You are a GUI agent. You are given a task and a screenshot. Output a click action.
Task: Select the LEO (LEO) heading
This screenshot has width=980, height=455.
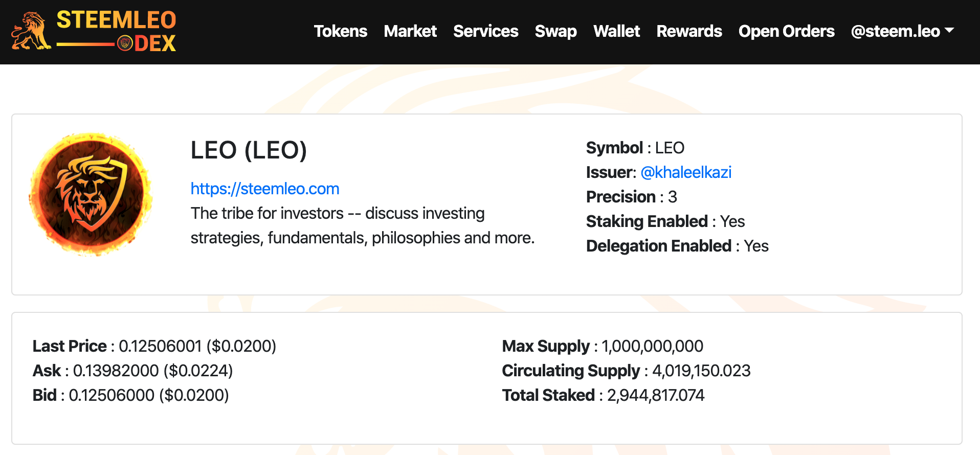point(249,150)
